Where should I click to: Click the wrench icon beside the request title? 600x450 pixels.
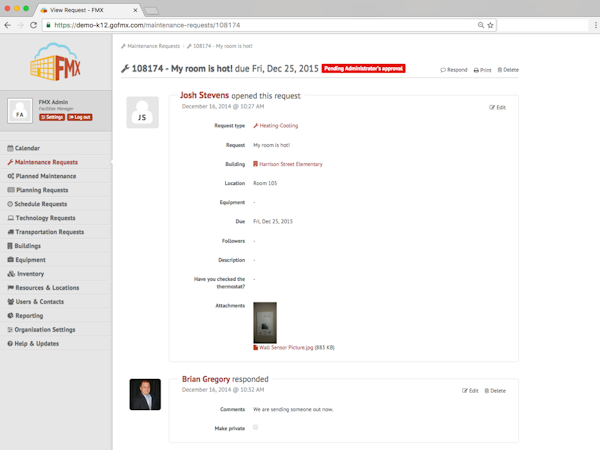pyautogui.click(x=125, y=69)
